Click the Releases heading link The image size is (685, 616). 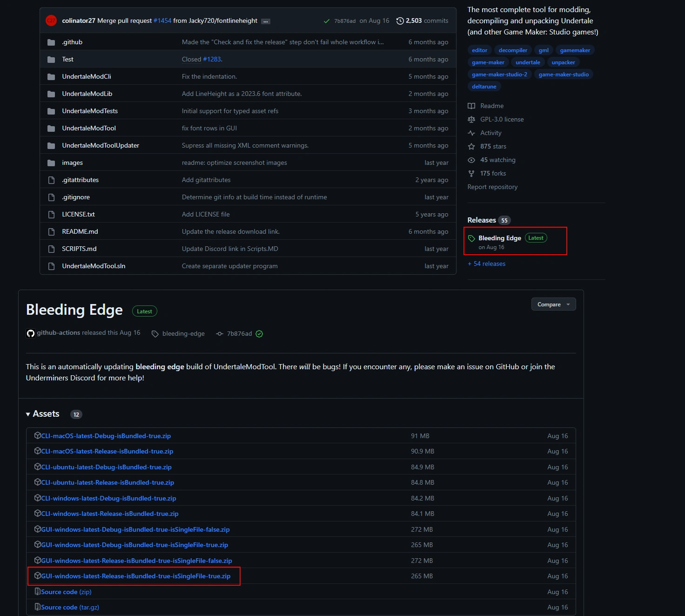pos(482,220)
